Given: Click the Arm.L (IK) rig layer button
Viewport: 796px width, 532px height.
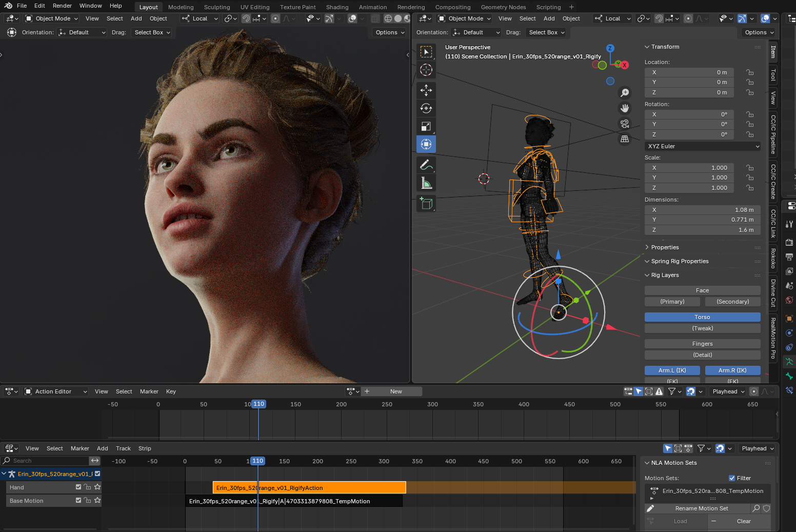Looking at the screenshot, I should (x=672, y=370).
